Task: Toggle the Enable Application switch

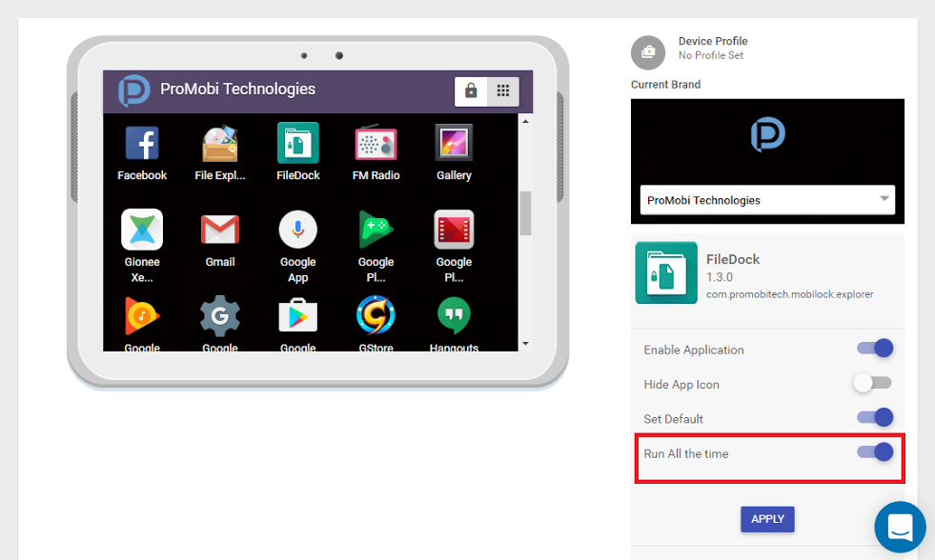Action: 875,348
